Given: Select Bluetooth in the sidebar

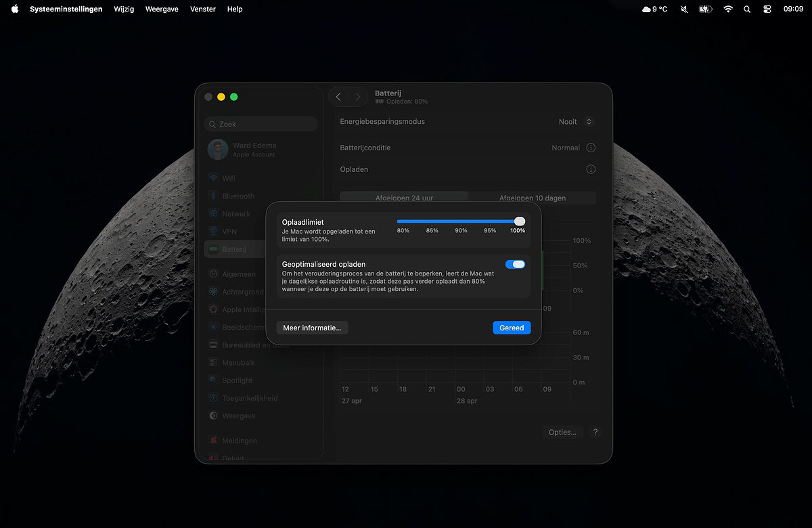Looking at the screenshot, I should click(238, 196).
